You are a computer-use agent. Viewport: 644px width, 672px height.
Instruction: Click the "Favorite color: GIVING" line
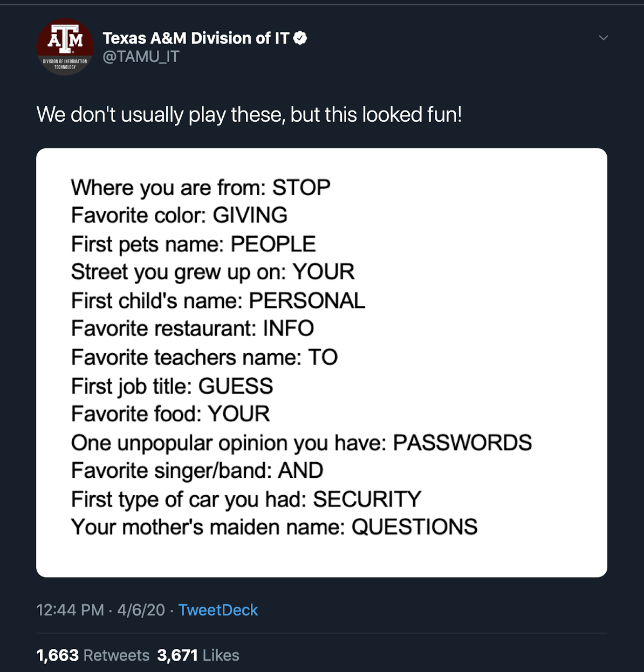tap(179, 215)
